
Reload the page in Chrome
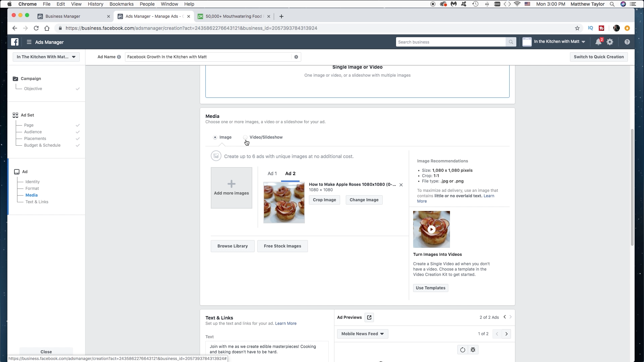click(x=36, y=28)
